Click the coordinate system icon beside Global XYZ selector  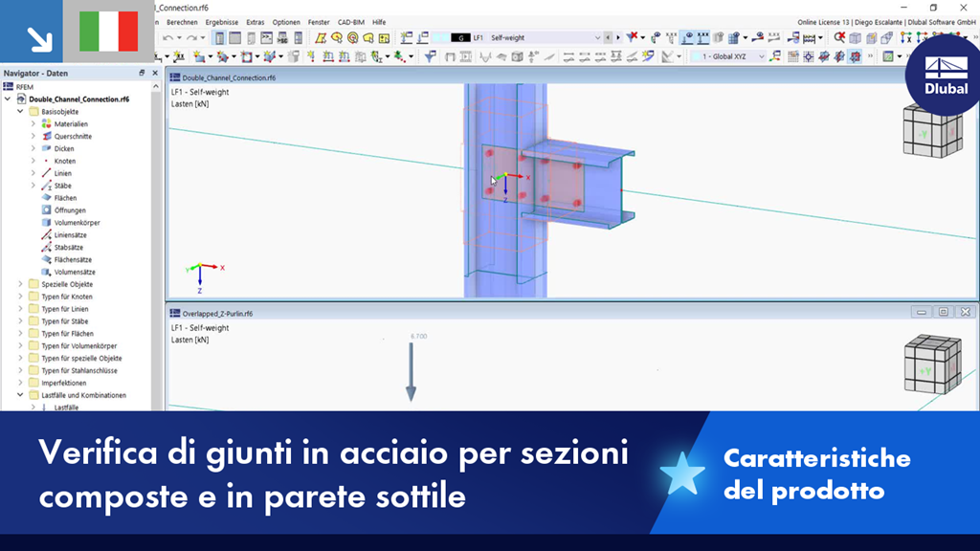pos(774,56)
